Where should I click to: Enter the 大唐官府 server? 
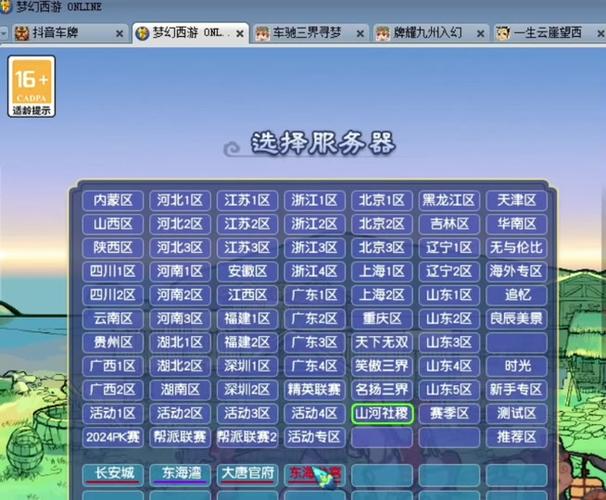(247, 474)
